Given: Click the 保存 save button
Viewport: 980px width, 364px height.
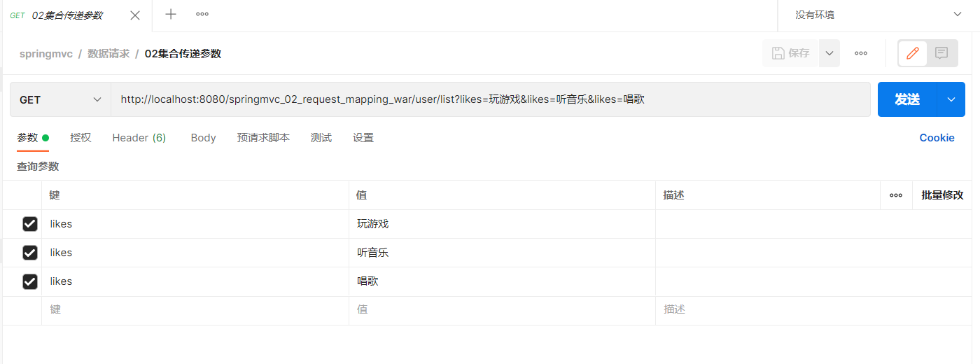Looking at the screenshot, I should point(791,53).
